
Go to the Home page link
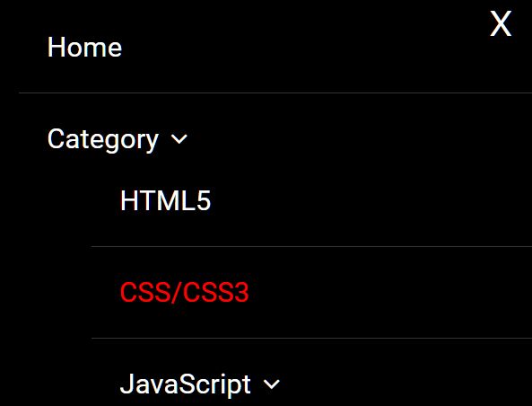84,47
